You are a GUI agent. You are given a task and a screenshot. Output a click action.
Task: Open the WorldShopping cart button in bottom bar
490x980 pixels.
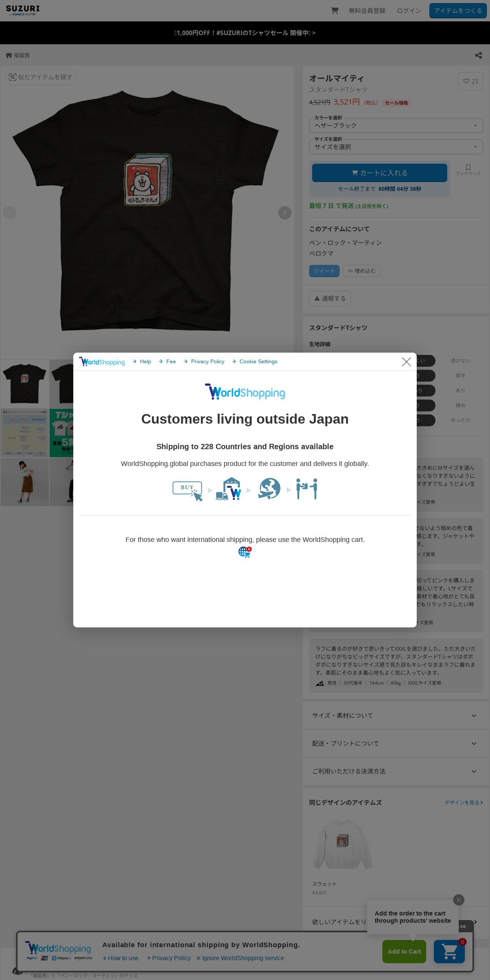tap(450, 951)
